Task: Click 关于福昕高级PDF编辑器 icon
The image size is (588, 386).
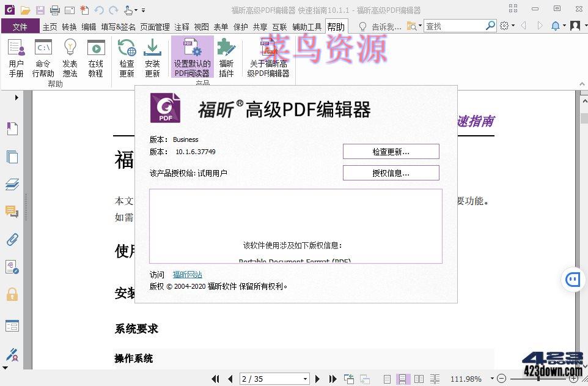Action: click(x=268, y=56)
